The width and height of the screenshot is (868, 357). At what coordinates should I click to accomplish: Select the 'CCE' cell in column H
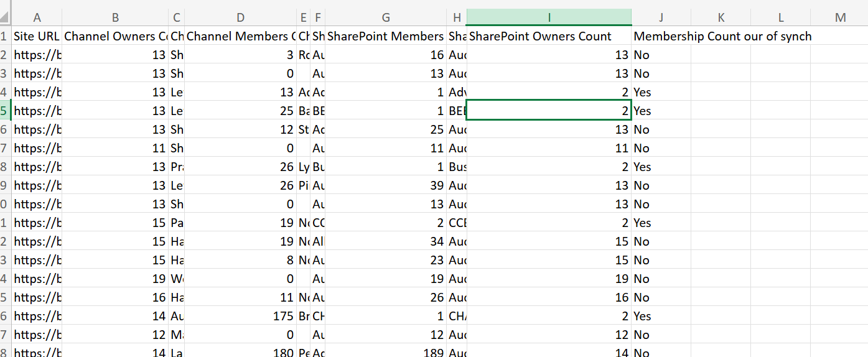[457, 223]
